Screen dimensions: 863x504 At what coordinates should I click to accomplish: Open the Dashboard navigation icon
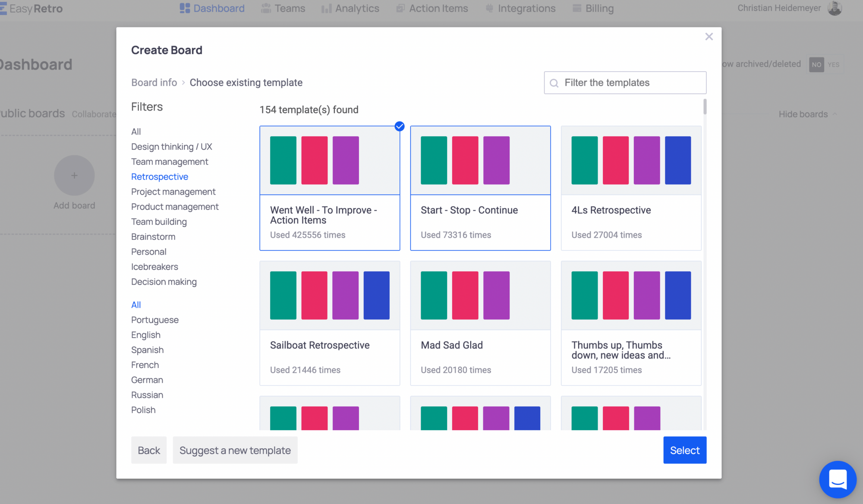click(184, 8)
